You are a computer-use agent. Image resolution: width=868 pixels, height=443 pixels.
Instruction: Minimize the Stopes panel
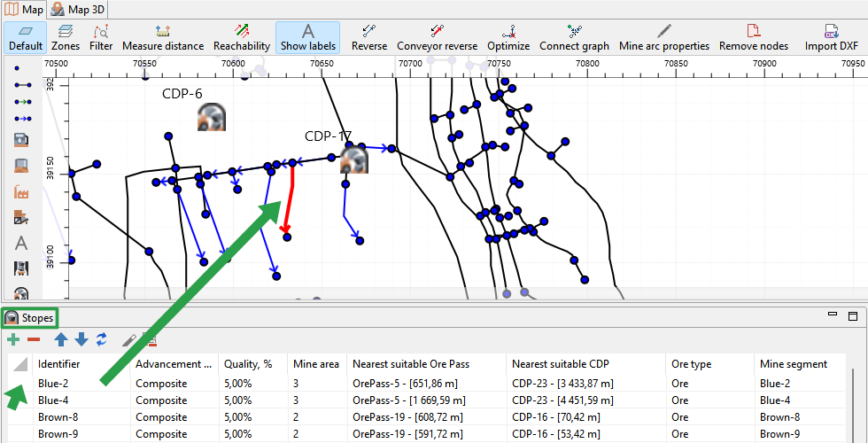pyautogui.click(x=832, y=315)
